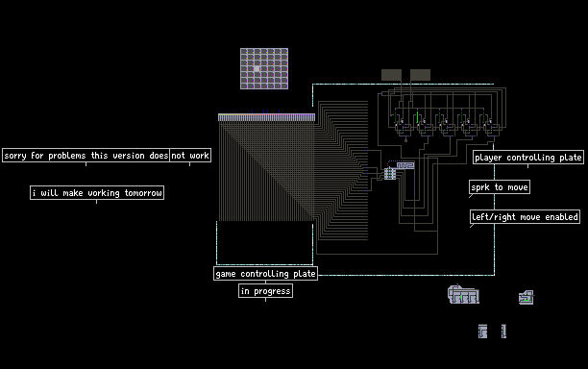Click the 'not work' sign
This screenshot has height=369, width=588.
pyautogui.click(x=190, y=156)
